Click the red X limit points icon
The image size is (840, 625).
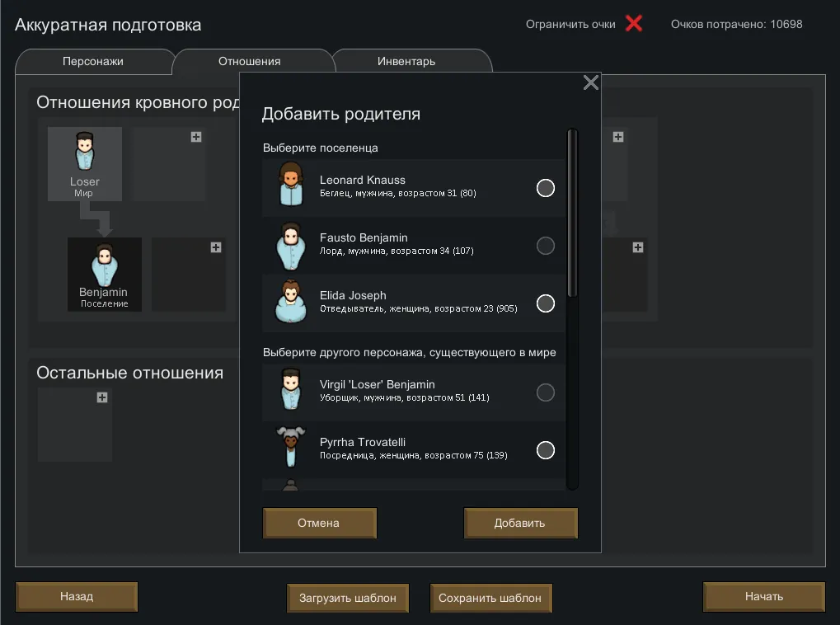point(633,24)
